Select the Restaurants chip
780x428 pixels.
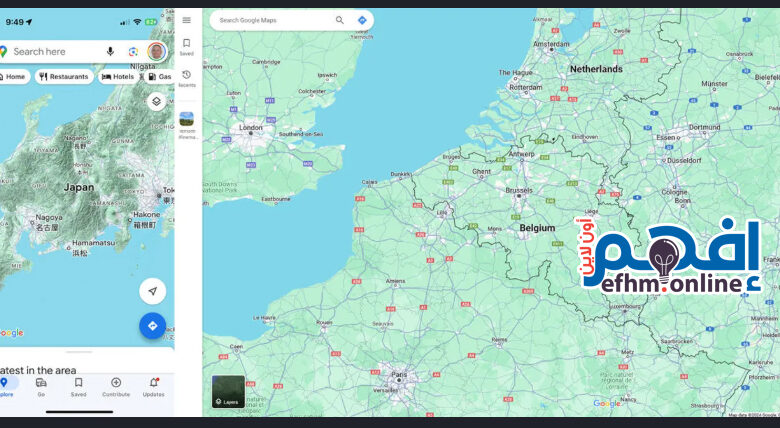64,77
